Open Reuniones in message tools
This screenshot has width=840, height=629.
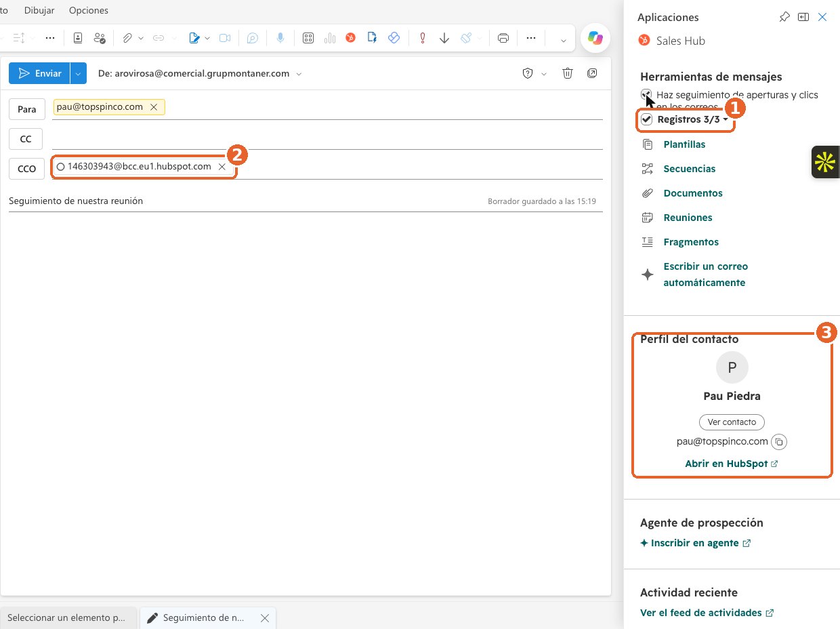(688, 218)
